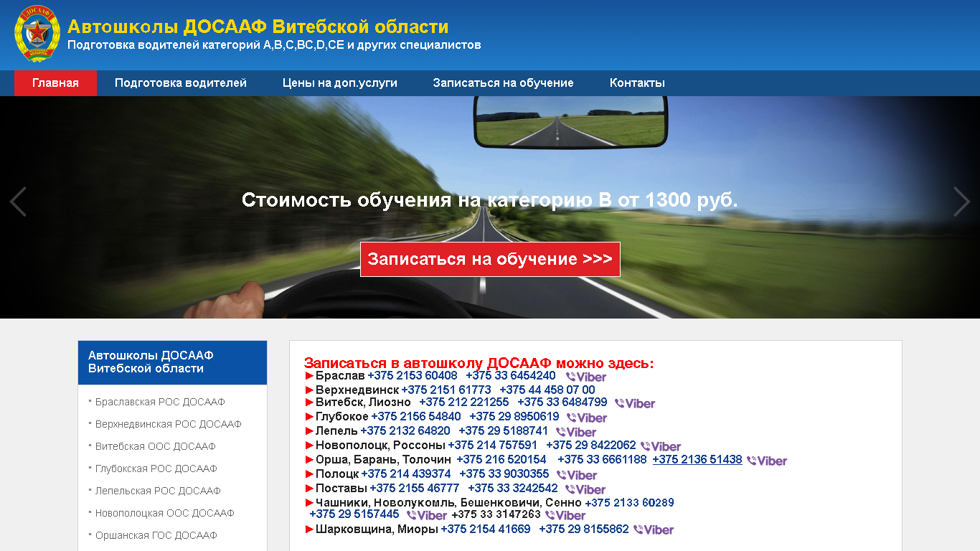
Task: Select Верхнедвинская РОС ДОСААФ link
Action: (169, 424)
